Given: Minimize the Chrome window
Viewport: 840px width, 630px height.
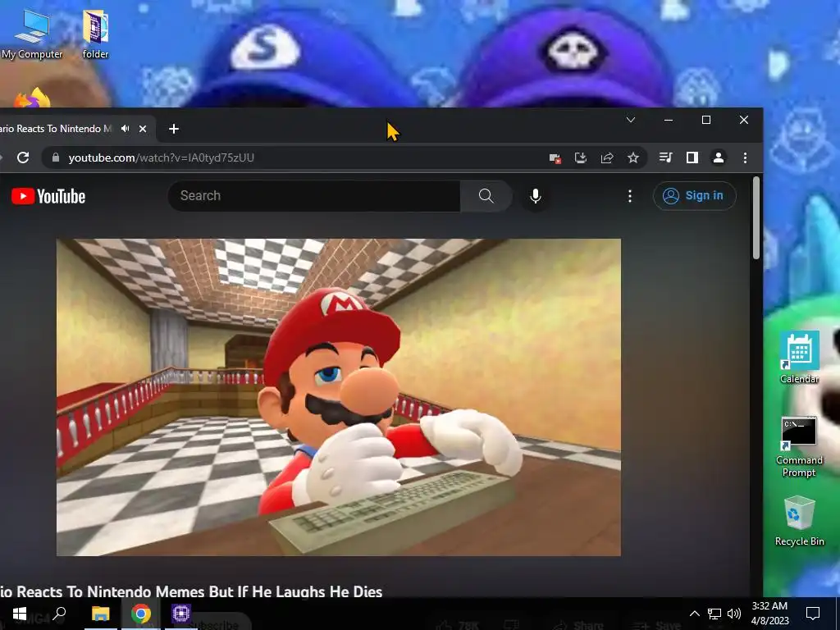Looking at the screenshot, I should tap(668, 120).
